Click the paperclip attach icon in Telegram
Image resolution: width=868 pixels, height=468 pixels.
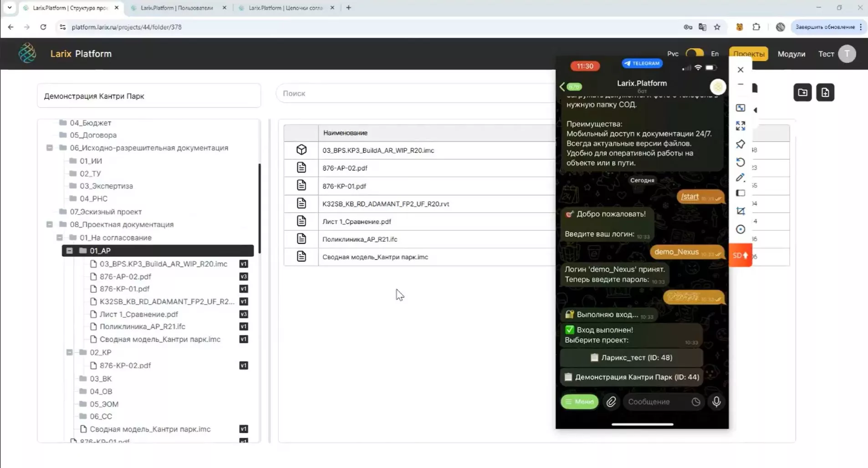[611, 402]
